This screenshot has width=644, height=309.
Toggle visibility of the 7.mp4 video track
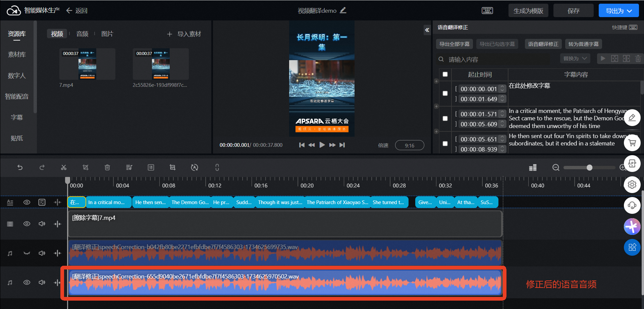click(27, 224)
